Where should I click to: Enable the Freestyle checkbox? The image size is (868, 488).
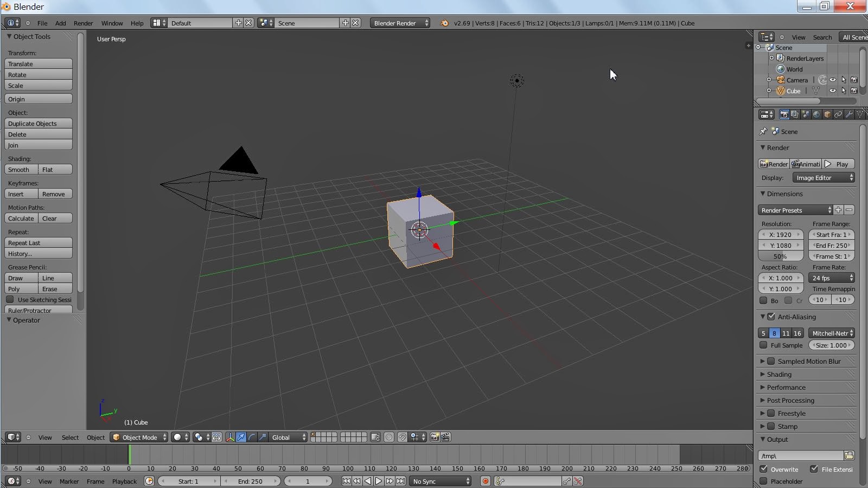point(771,413)
